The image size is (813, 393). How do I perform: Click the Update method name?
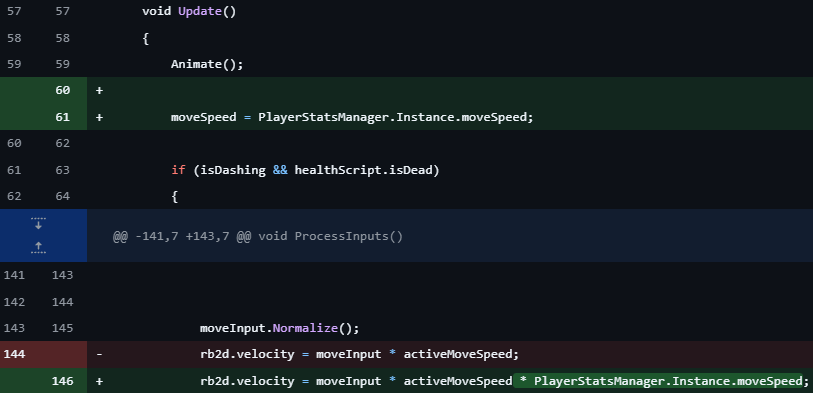click(x=200, y=11)
